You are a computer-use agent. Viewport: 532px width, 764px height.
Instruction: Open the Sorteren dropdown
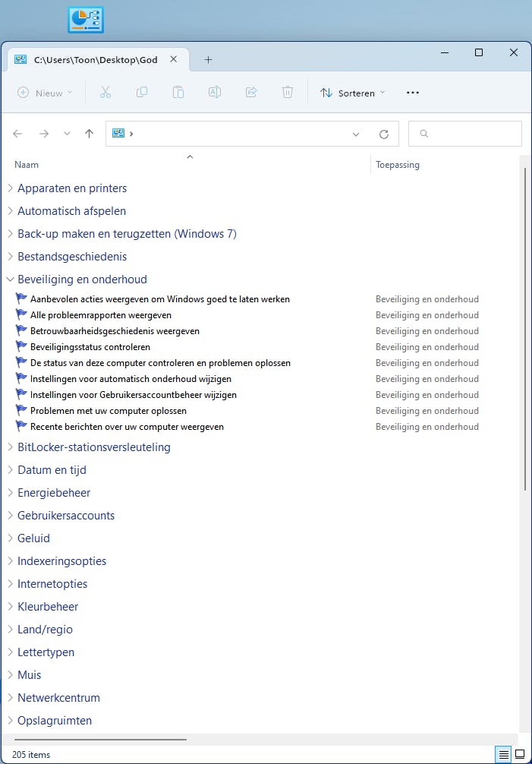click(x=352, y=93)
